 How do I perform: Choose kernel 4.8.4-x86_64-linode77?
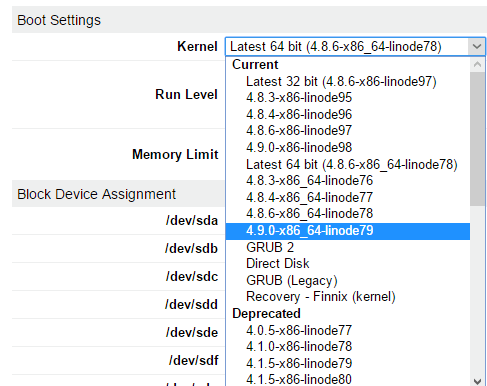(x=348, y=197)
